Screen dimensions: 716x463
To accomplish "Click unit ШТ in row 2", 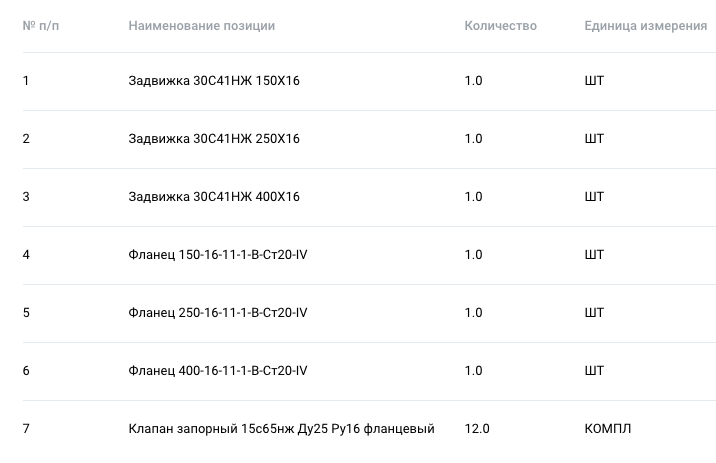I will pyautogui.click(x=594, y=139).
